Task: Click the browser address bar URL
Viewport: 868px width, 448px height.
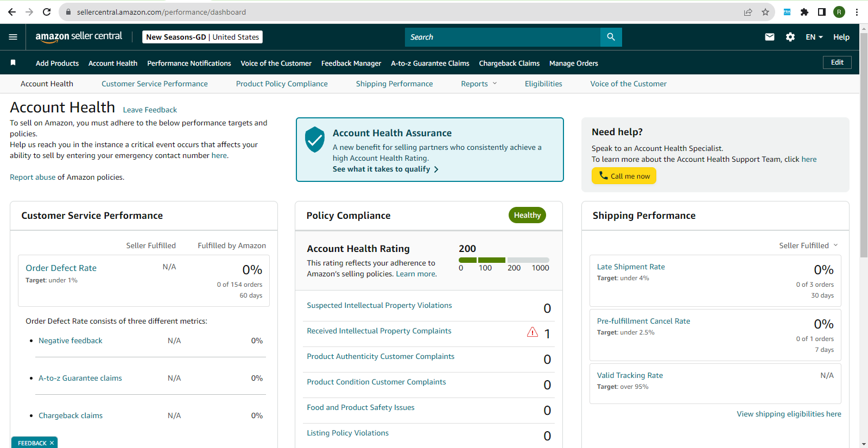Action: point(161,12)
